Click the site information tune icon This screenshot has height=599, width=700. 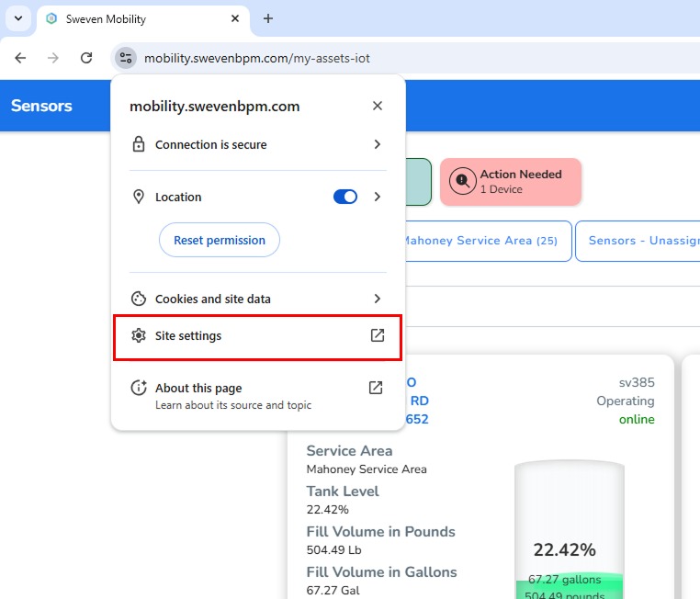[x=126, y=58]
